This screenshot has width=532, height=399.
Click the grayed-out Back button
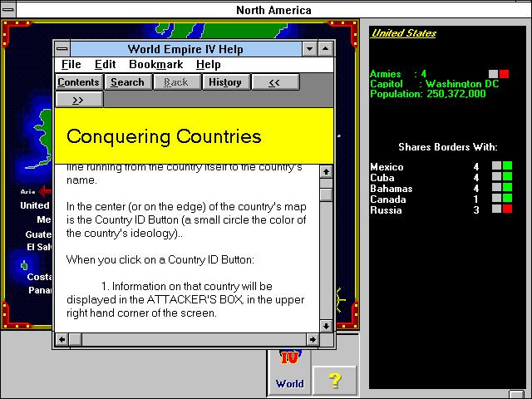tap(176, 82)
